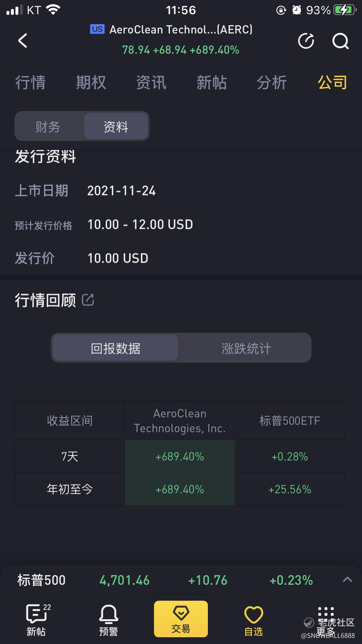Open 资讯 news tab
This screenshot has width=362, height=644.
(x=151, y=82)
